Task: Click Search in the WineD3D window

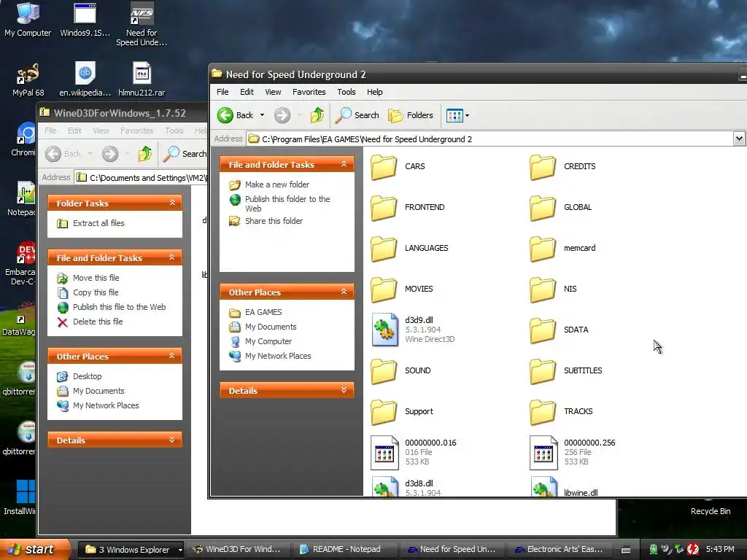Action: tap(184, 154)
